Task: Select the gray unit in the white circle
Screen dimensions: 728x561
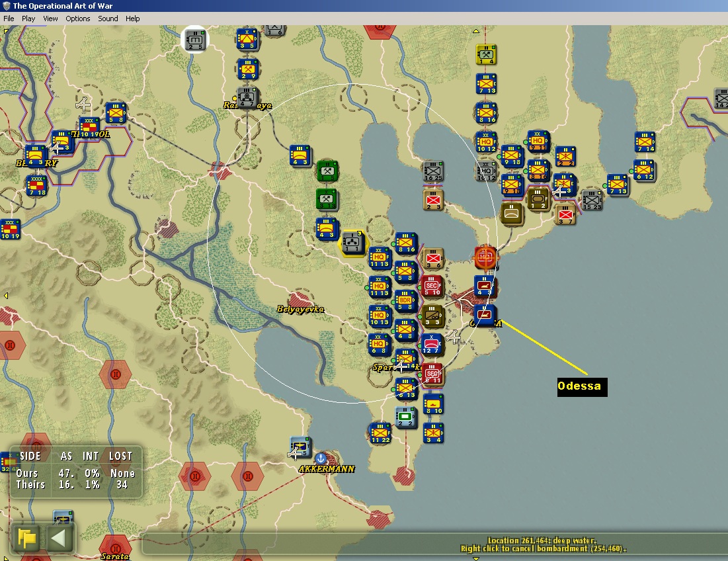Action: click(195, 40)
